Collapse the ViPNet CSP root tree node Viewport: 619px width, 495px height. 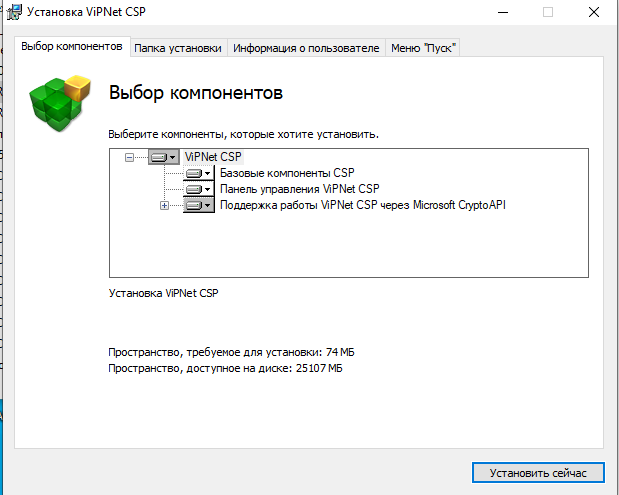point(129,157)
